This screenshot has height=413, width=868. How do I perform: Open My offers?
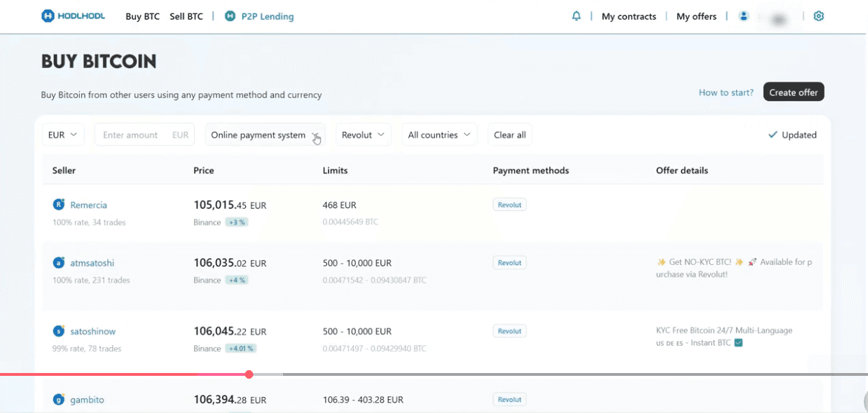pyautogui.click(x=696, y=16)
